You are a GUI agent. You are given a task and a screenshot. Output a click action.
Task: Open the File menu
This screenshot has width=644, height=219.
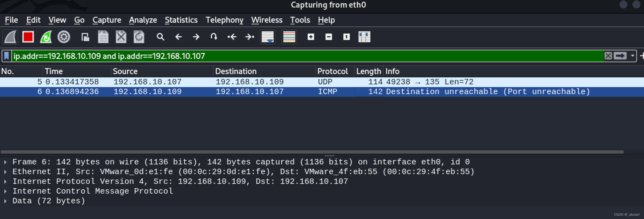pyautogui.click(x=11, y=20)
